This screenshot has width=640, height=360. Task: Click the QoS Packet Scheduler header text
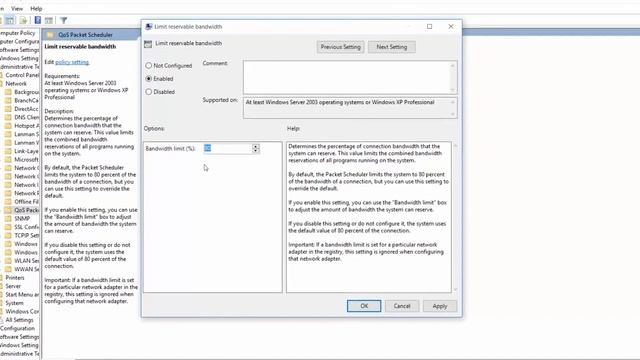click(x=85, y=35)
